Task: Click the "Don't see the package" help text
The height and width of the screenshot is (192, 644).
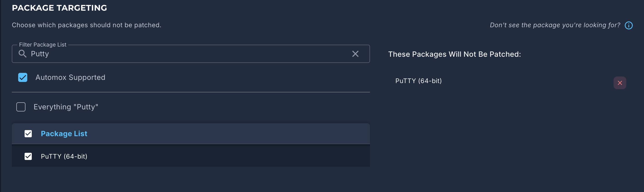Action: tap(555, 25)
